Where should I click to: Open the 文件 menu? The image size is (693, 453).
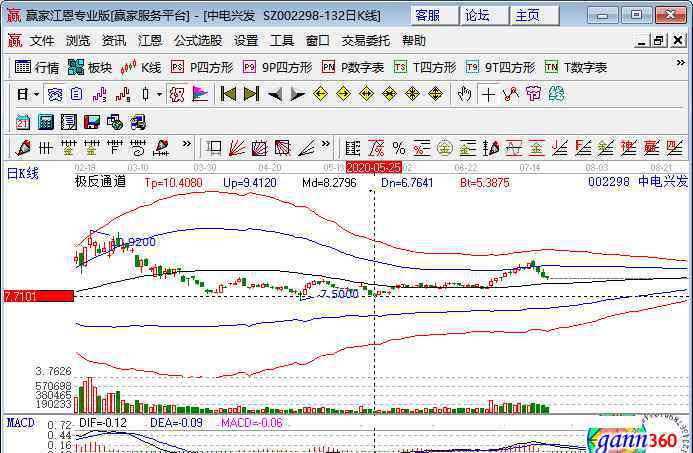click(42, 41)
